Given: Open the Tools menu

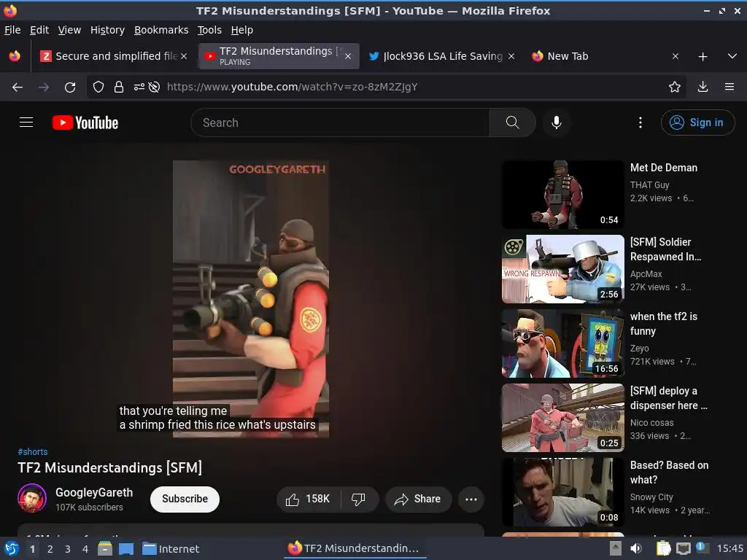Looking at the screenshot, I should click(x=209, y=30).
